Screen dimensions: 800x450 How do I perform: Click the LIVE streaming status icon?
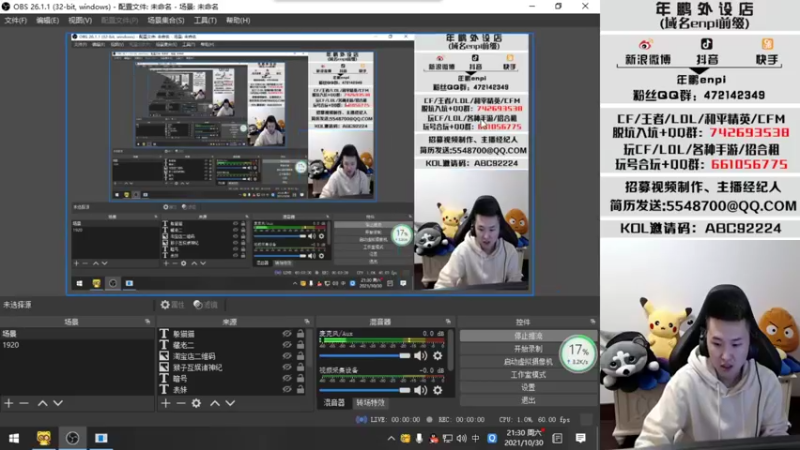point(361,419)
